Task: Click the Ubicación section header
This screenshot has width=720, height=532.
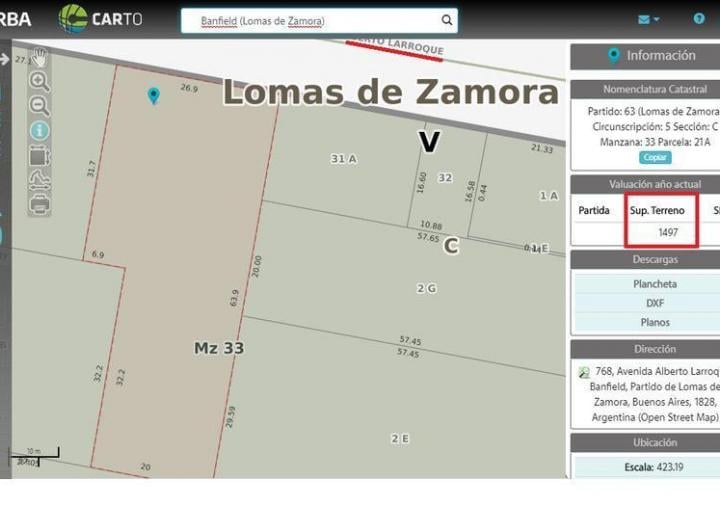Action: tap(645, 442)
